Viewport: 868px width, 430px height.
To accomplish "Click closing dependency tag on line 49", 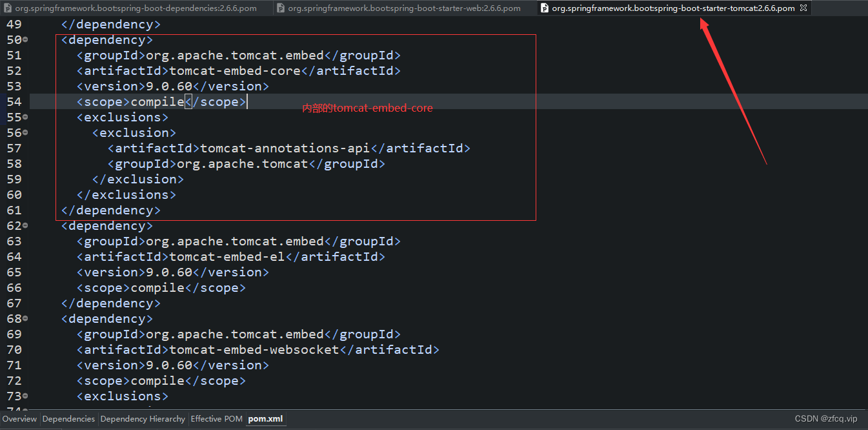I will point(111,24).
